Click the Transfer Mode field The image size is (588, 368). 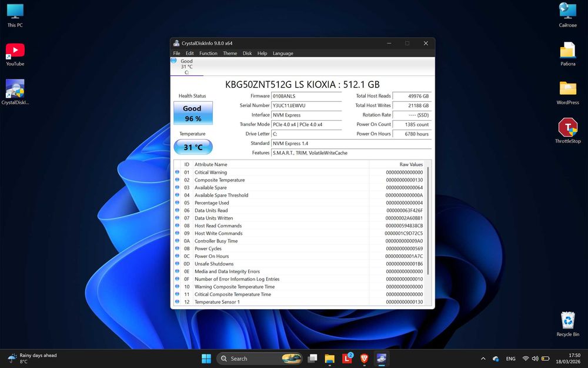pos(306,124)
